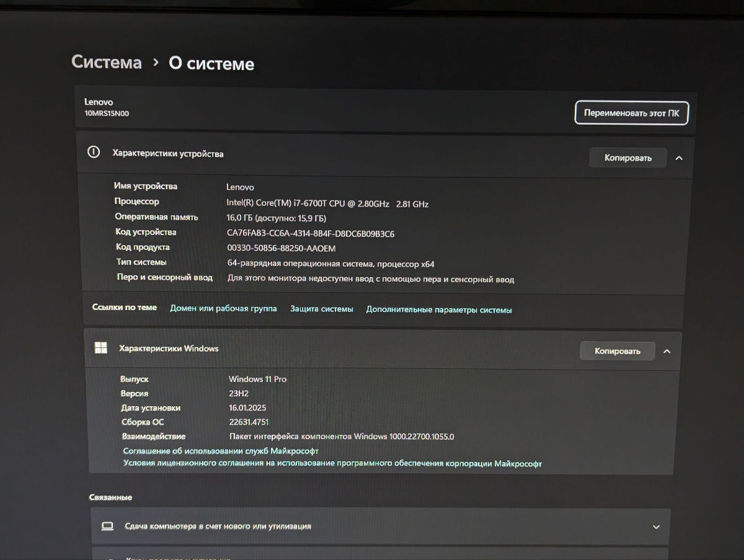Viewport: 744px width, 560px height.
Task: Open Соглашение об использовании служб Майкрософт
Action: [221, 451]
